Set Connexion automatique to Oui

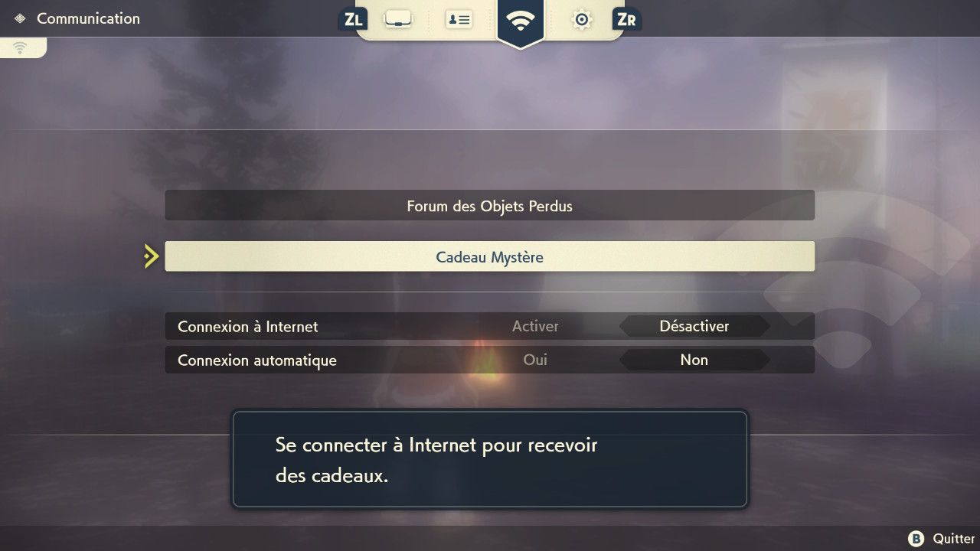click(x=535, y=360)
